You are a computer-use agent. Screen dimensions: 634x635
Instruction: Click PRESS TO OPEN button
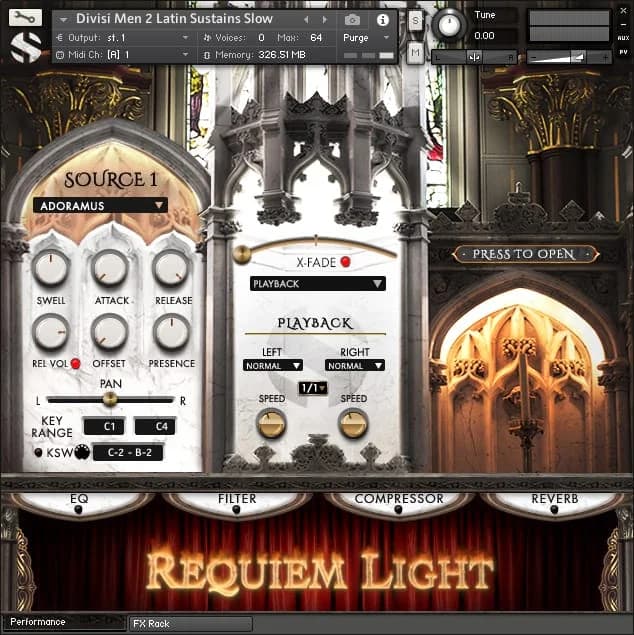(524, 254)
